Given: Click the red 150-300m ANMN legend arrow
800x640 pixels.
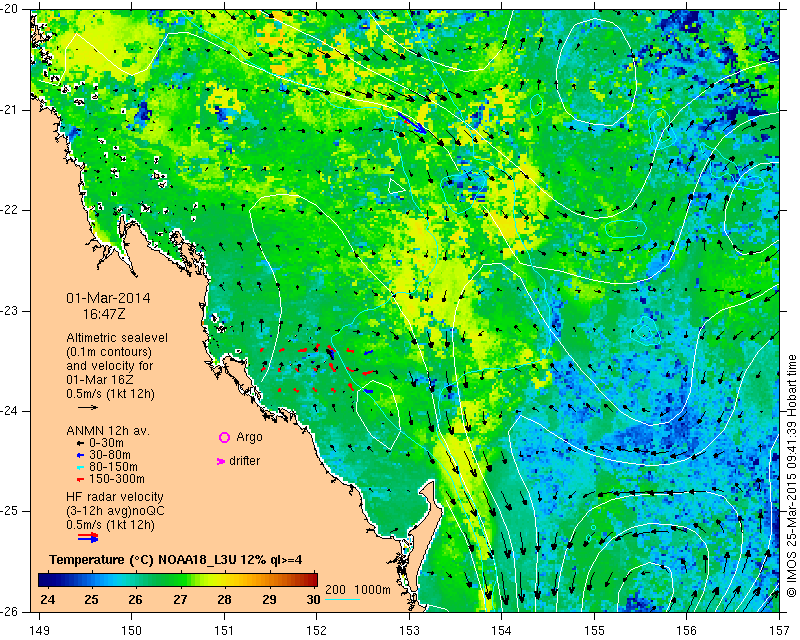Looking at the screenshot, I should 80,480.
